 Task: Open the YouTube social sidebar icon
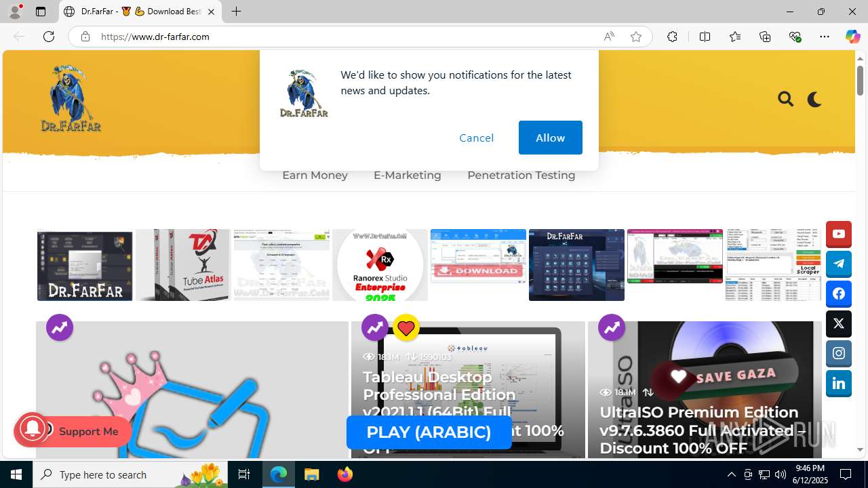click(x=839, y=234)
